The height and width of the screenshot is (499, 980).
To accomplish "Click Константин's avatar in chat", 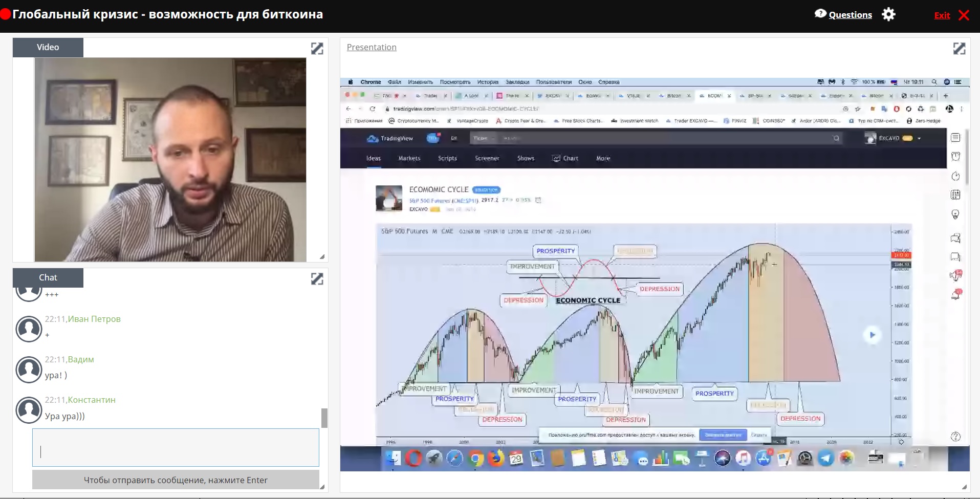I will (29, 410).
